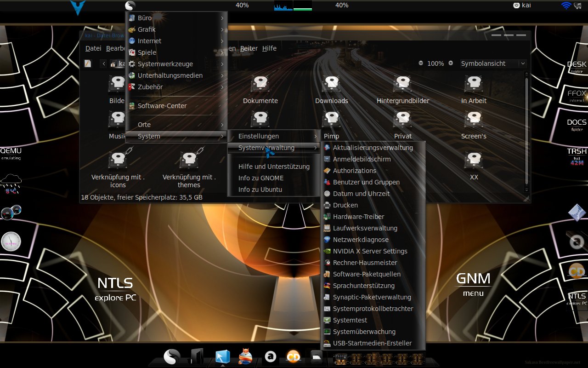Open the Screen's folder
Image resolution: width=588 pixels, height=368 pixels.
(474, 125)
